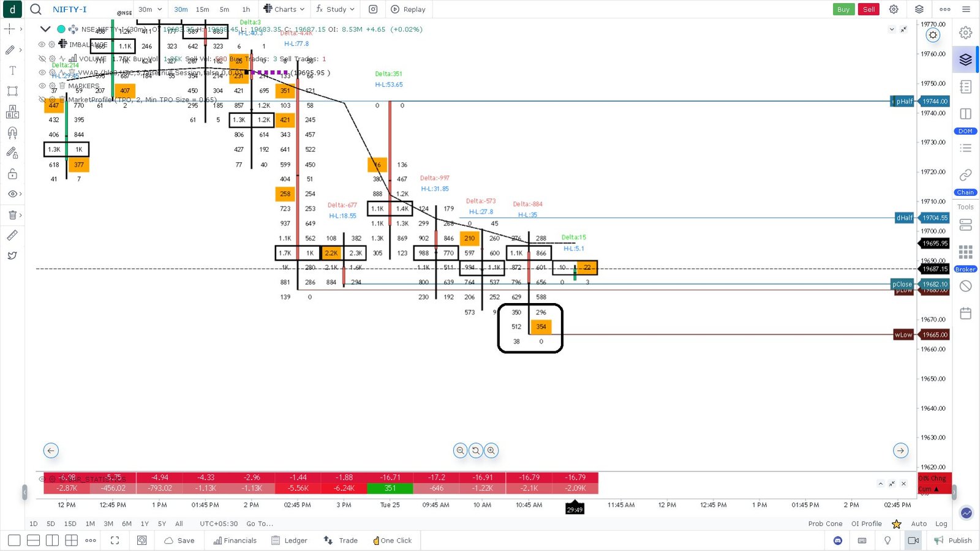Image resolution: width=980 pixels, height=551 pixels.
Task: Toggle Log scale at bottom right
Action: point(941,524)
